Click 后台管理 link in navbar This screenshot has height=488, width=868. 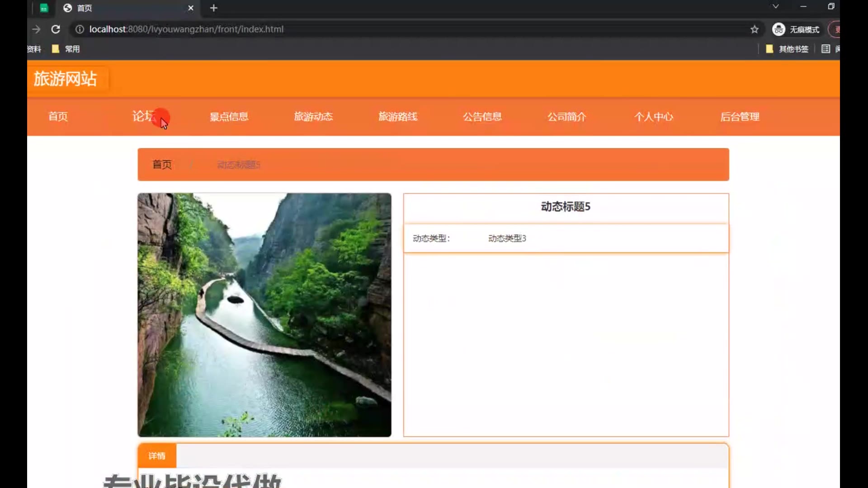tap(740, 117)
